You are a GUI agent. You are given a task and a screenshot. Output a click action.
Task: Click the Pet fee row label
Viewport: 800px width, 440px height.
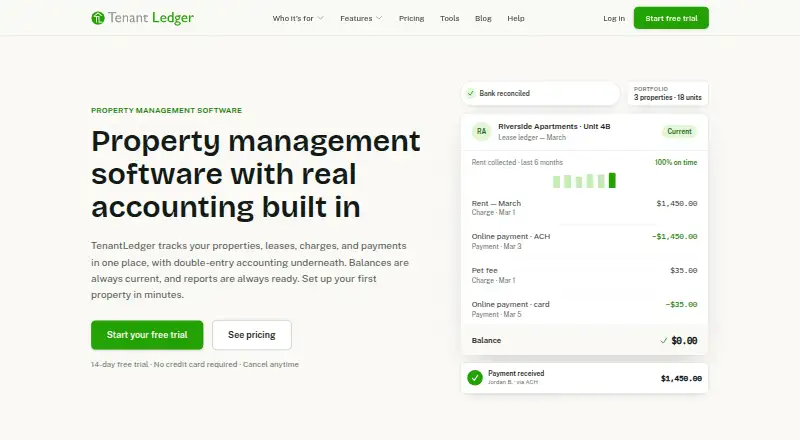[484, 271]
